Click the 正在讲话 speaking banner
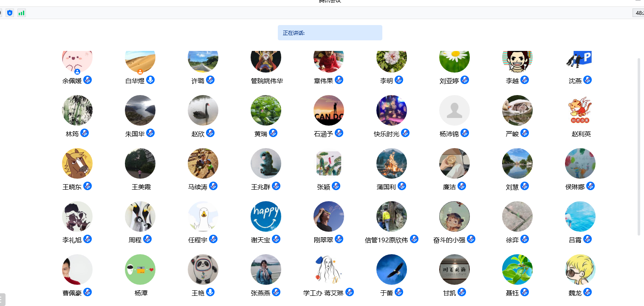The image size is (644, 306). pos(330,33)
